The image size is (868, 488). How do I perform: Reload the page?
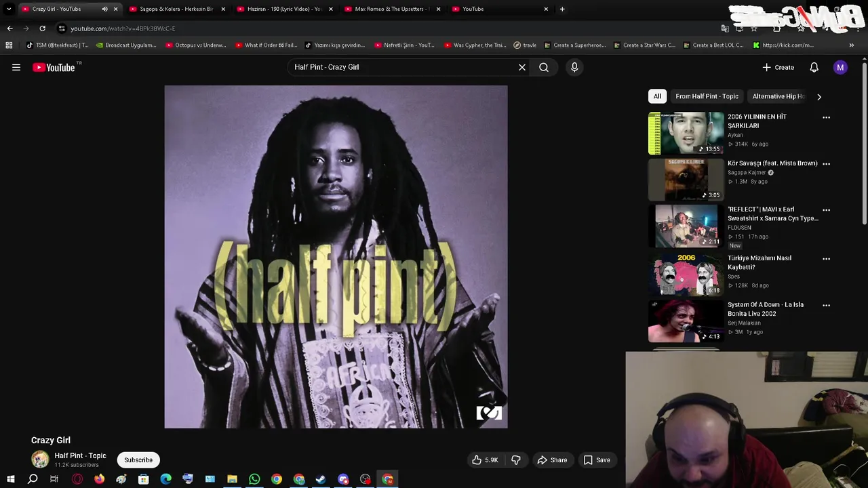pyautogui.click(x=42, y=28)
